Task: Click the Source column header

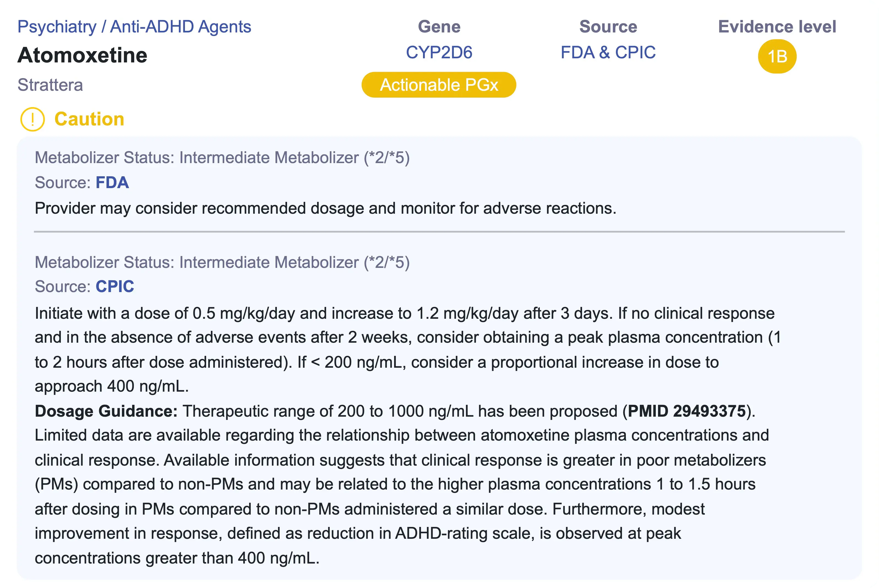Action: pyautogui.click(x=608, y=27)
